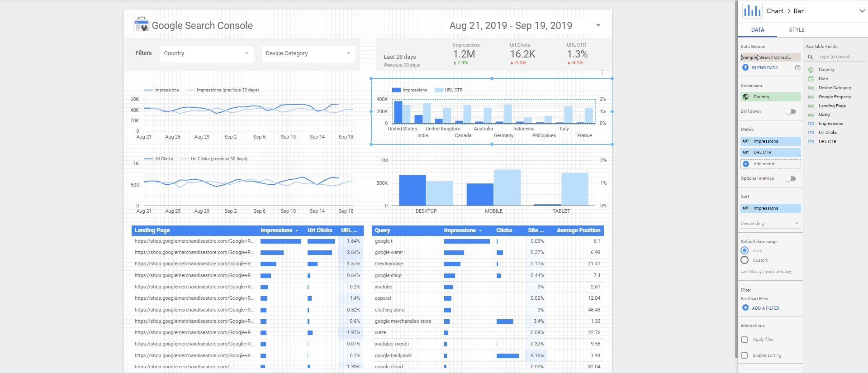Image resolution: width=868 pixels, height=374 pixels.
Task: Click the 123 type icon of the URL CTR field
Action: click(811, 142)
